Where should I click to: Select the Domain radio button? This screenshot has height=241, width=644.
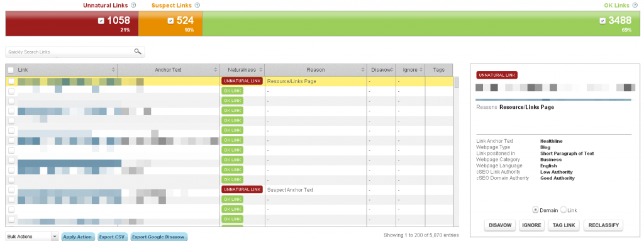coord(535,210)
